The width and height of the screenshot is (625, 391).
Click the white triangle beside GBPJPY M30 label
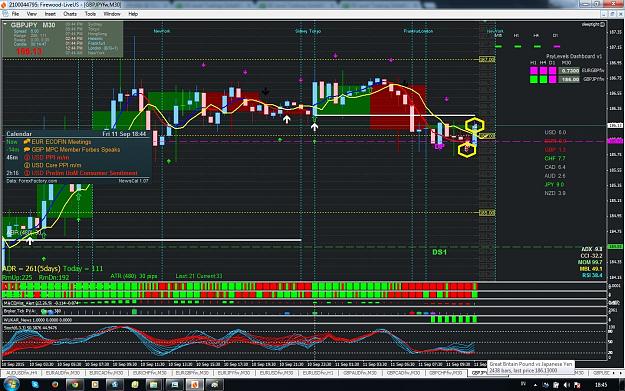tap(5, 25)
